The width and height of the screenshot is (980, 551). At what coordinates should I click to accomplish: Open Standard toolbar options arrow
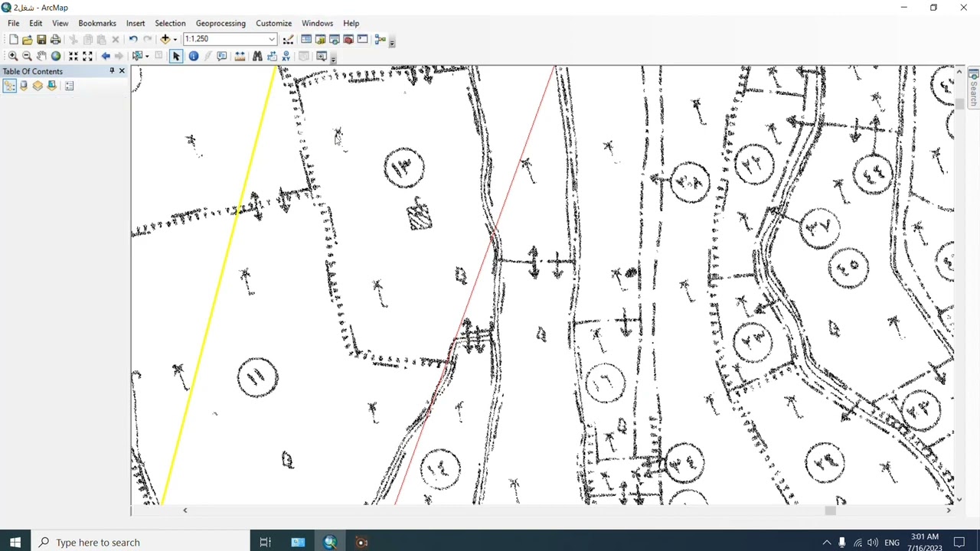[392, 43]
